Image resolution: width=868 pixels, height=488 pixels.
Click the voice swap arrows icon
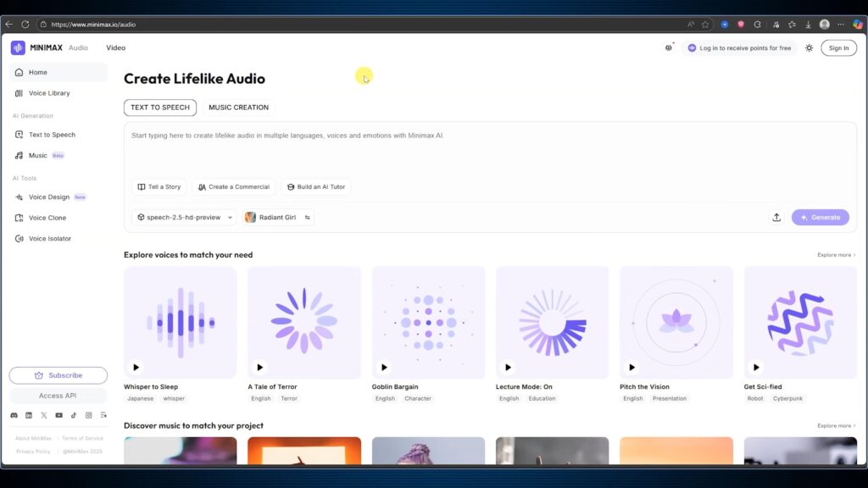(307, 218)
